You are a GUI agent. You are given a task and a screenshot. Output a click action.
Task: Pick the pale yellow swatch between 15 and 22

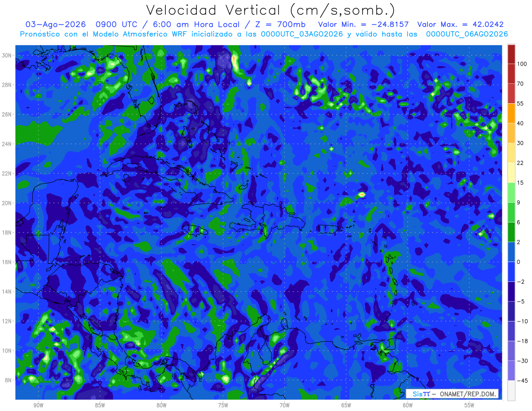[511, 172]
